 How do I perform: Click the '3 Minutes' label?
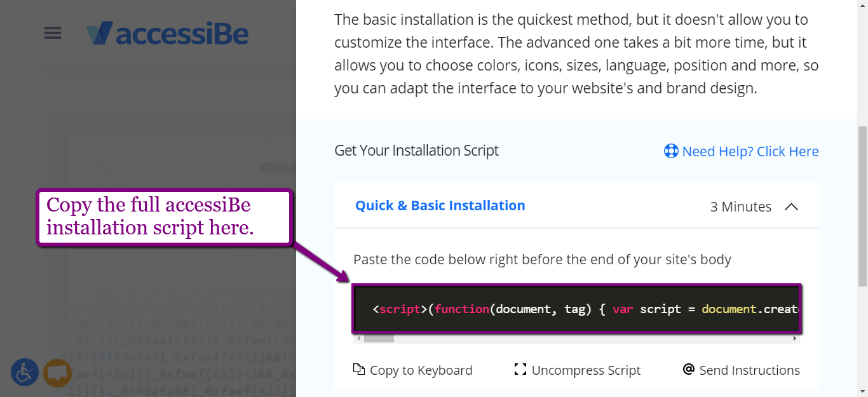741,206
